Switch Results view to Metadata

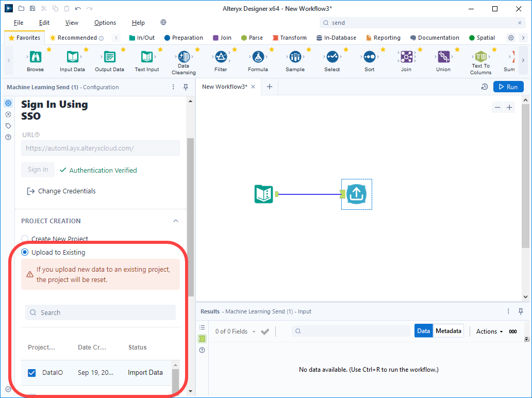click(x=448, y=331)
